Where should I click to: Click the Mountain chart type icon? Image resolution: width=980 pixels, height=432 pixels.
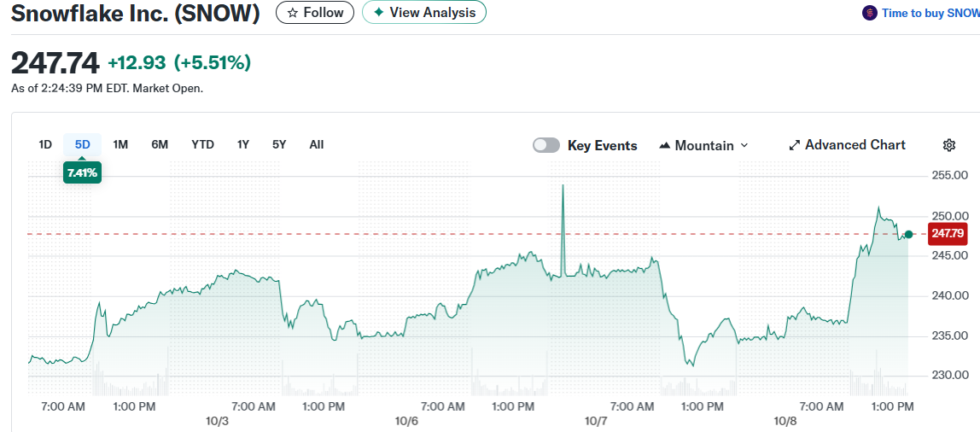[x=665, y=146]
